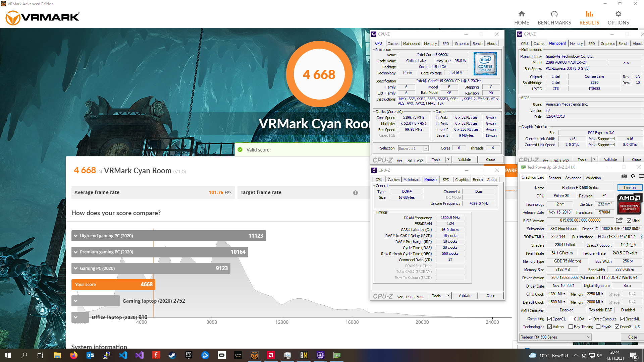Toggle Ray Tracing checkbox
644x362 pixels.
click(x=571, y=326)
